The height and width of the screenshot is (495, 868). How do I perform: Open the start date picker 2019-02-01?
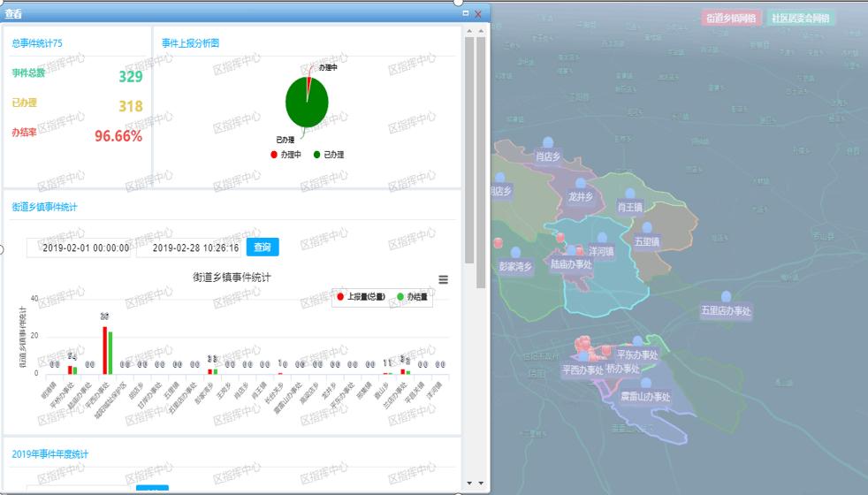(80, 247)
